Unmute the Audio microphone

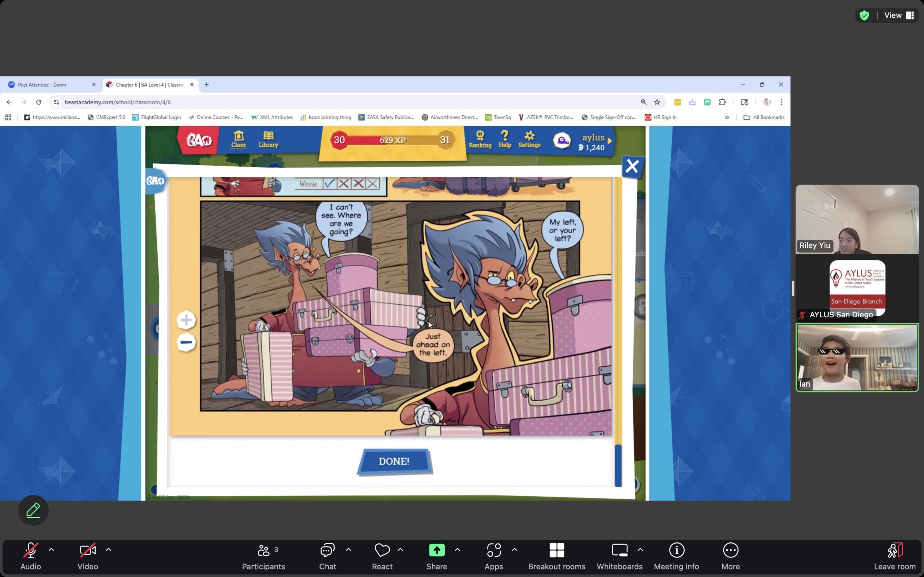(31, 550)
